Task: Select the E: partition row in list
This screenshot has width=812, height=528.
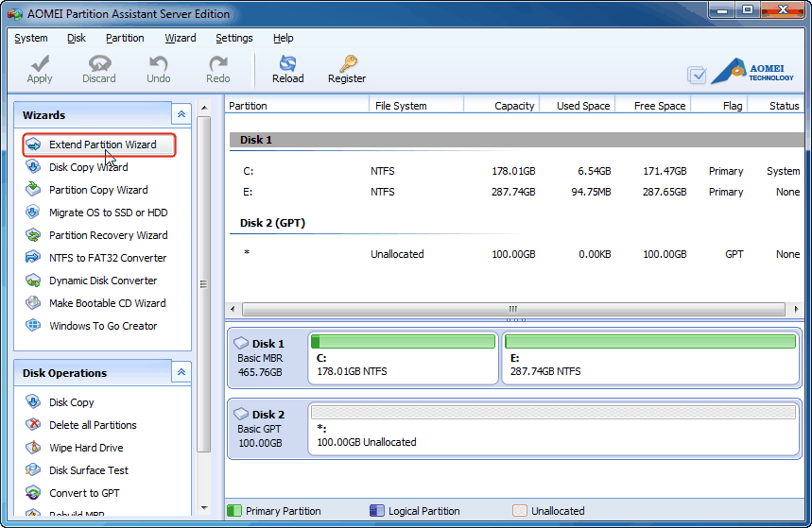Action: coord(516,192)
